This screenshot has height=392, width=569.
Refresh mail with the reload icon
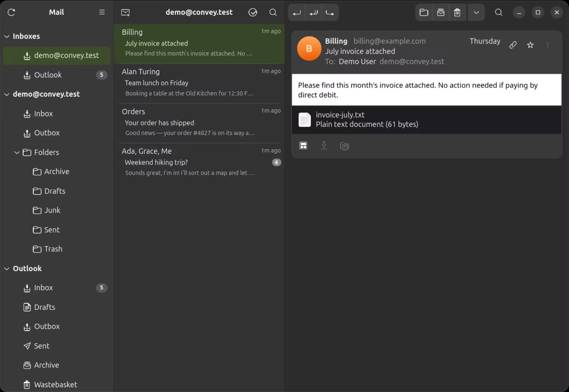(11, 12)
